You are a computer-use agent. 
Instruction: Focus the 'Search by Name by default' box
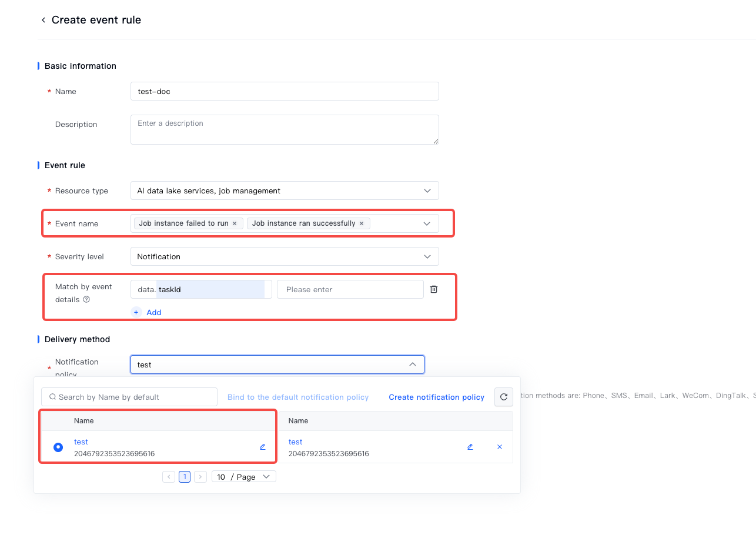click(x=129, y=397)
